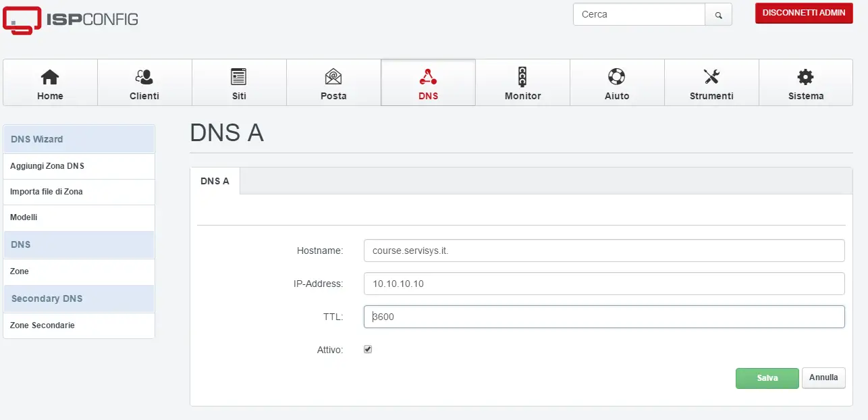Toggle the Attivo checkbox
This screenshot has height=420, width=868.
pyautogui.click(x=368, y=350)
